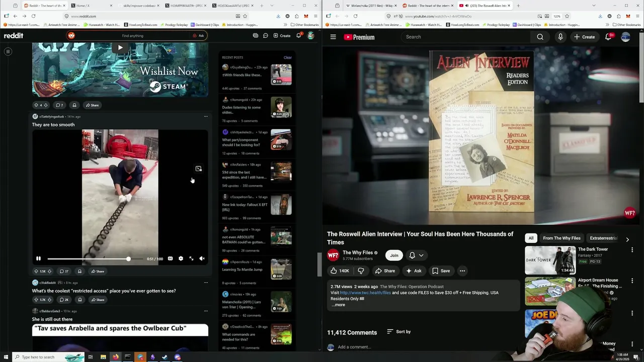Pause the Reddit video with the pause button
Image resolution: width=644 pixels, height=362 pixels.
[38, 258]
